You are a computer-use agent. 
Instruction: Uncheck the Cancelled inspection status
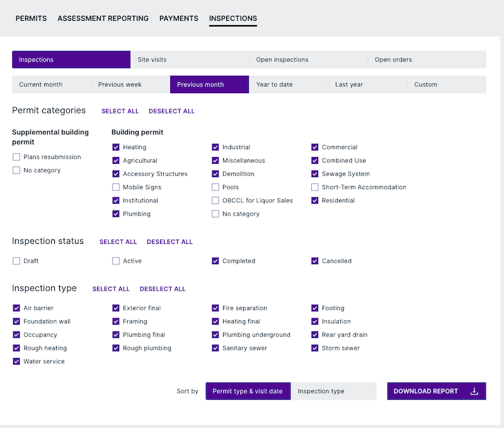tap(314, 261)
